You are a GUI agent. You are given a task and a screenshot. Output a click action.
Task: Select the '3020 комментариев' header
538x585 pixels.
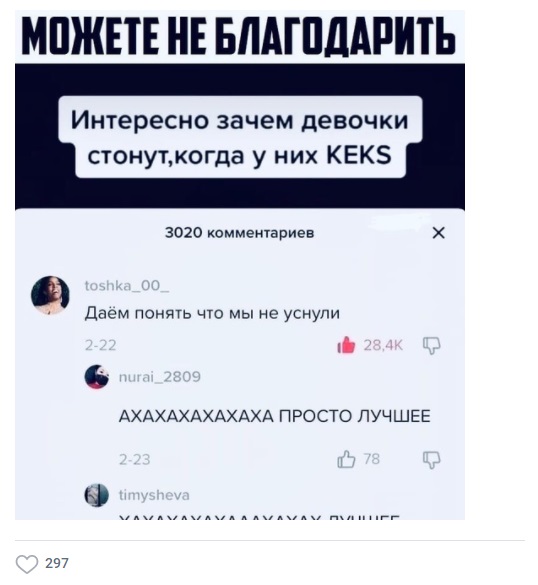pos(240,232)
